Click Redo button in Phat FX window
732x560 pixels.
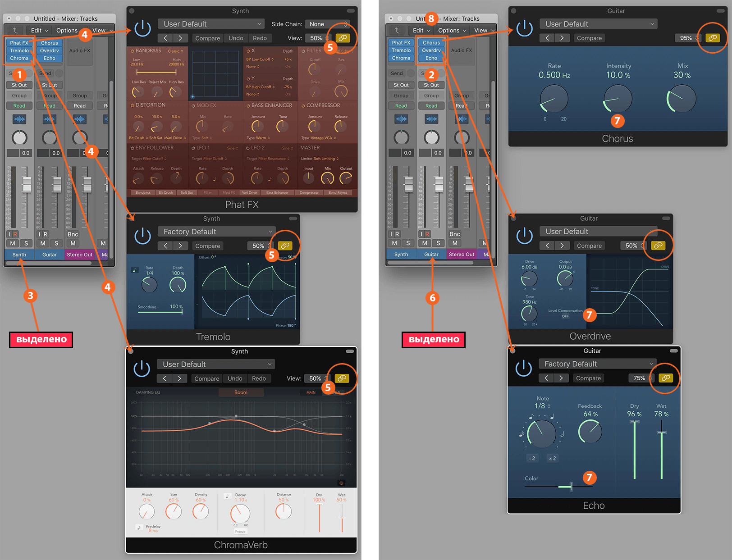pyautogui.click(x=260, y=38)
